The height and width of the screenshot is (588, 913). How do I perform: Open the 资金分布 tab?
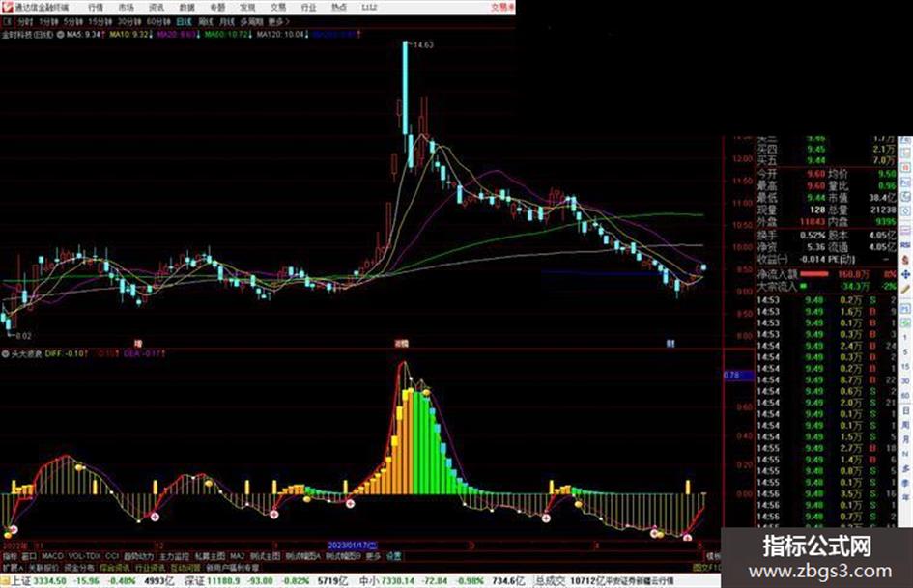pos(79,567)
